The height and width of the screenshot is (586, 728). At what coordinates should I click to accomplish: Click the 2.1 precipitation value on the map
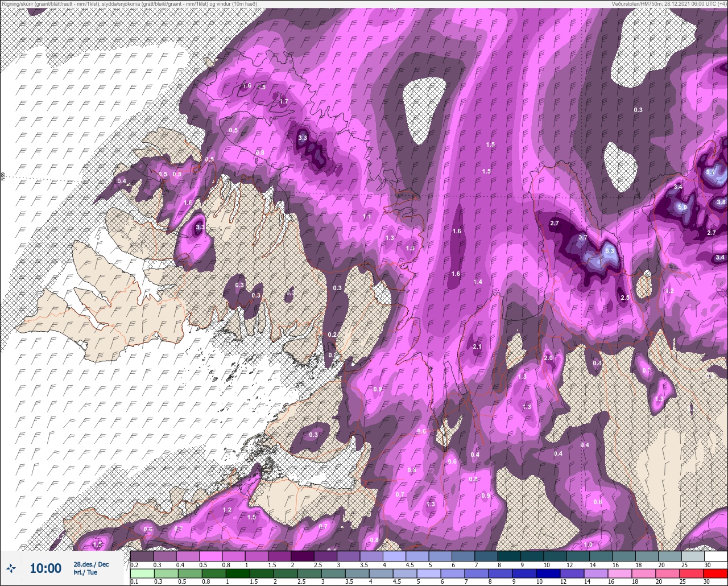tap(477, 346)
